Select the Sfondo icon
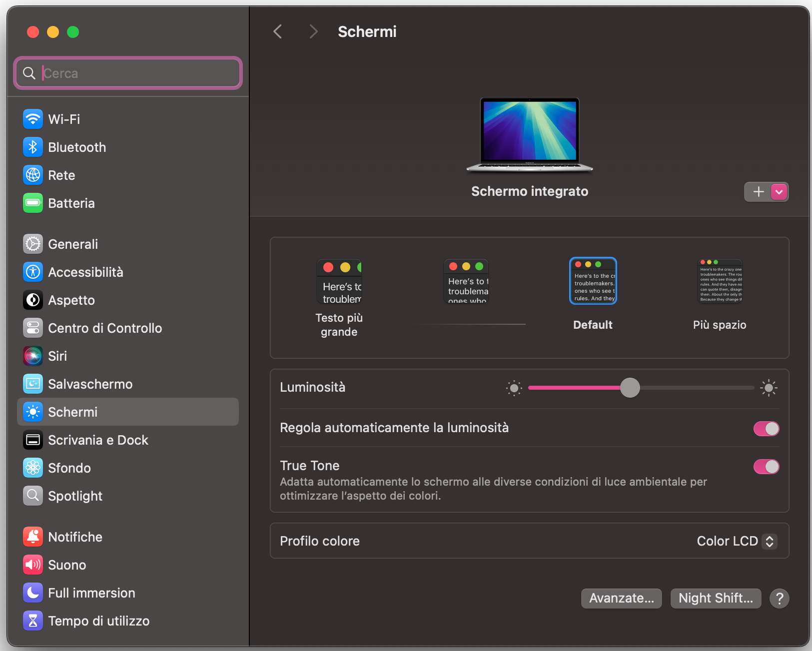Viewport: 812px width, 651px height. coord(32,468)
